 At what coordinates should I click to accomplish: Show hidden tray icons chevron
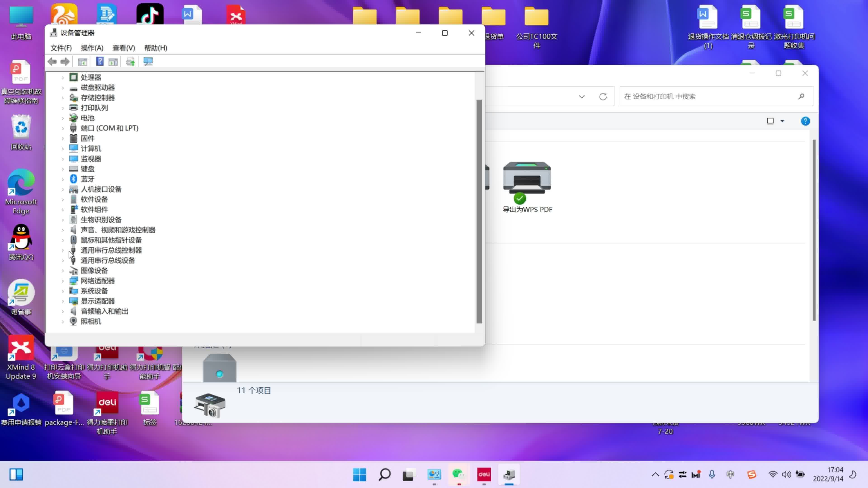pyautogui.click(x=655, y=475)
